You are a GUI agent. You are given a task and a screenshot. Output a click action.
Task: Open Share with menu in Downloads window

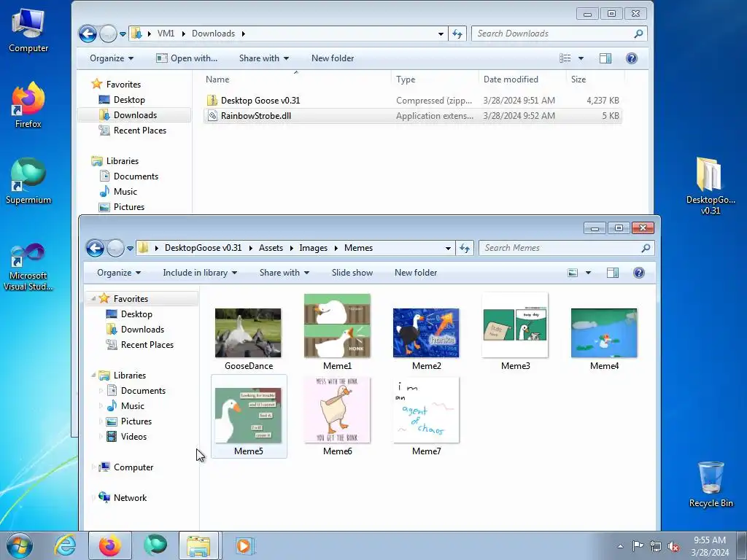264,58
